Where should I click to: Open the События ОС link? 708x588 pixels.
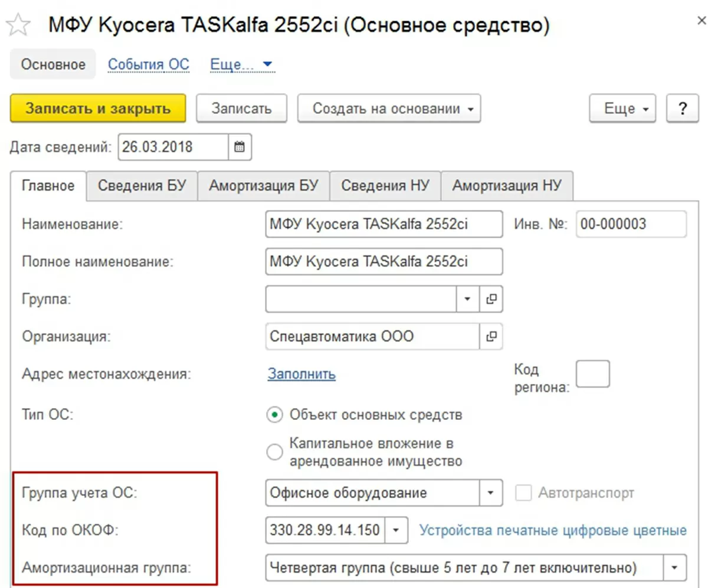[149, 64]
